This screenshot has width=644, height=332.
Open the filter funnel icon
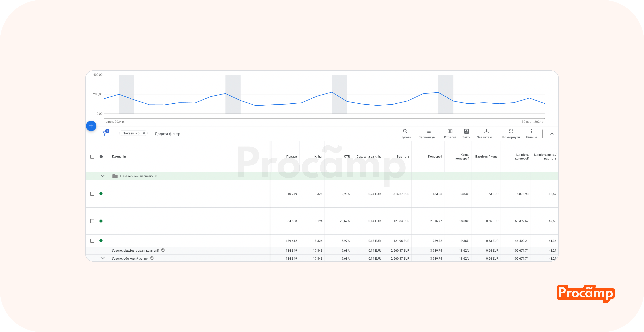(105, 133)
